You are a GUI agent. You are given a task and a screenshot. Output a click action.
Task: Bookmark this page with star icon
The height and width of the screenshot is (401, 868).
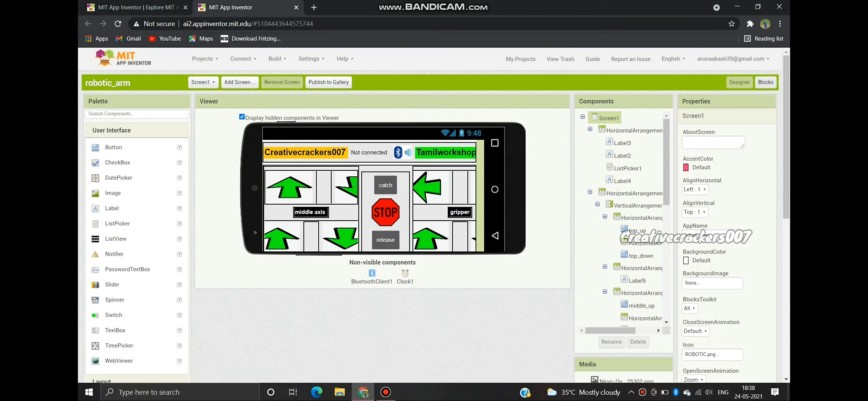click(731, 24)
